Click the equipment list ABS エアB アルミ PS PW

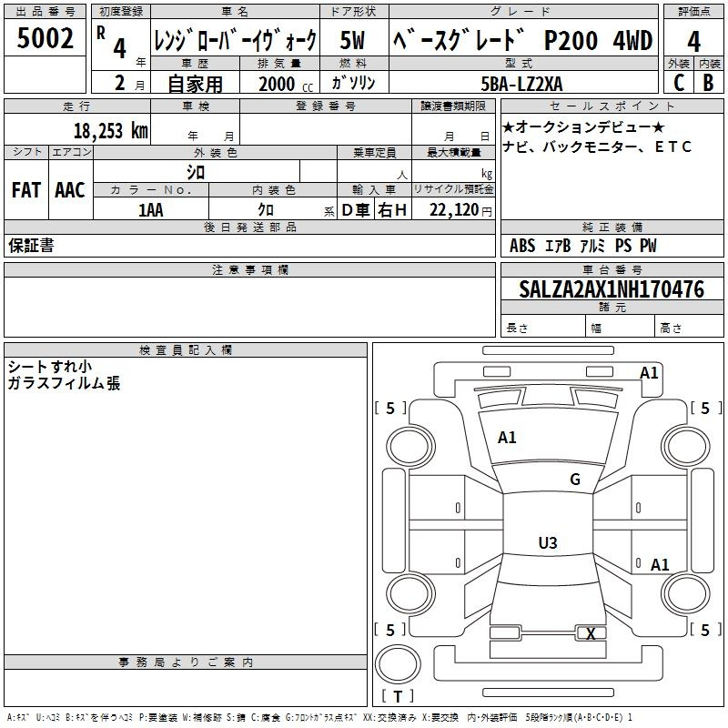pyautogui.click(x=582, y=245)
